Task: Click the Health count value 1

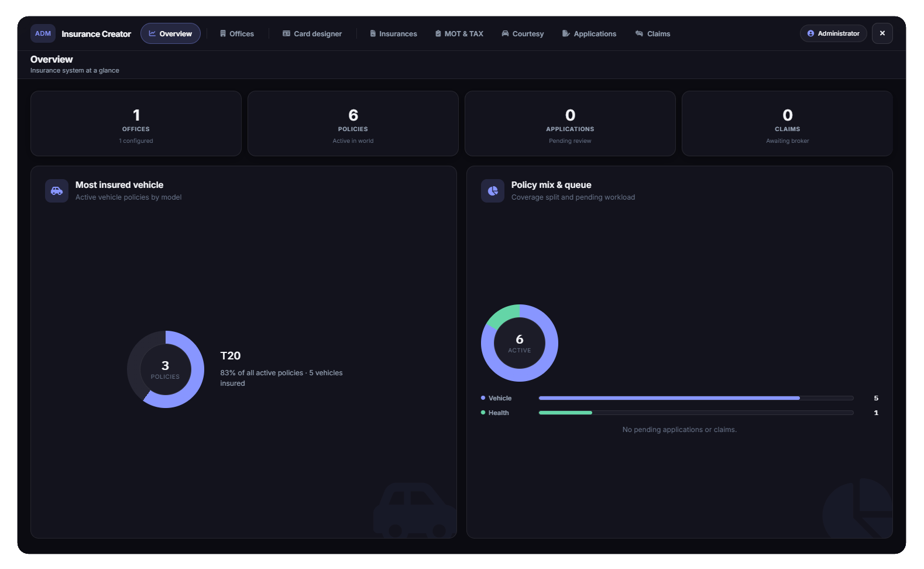Action: (x=876, y=413)
